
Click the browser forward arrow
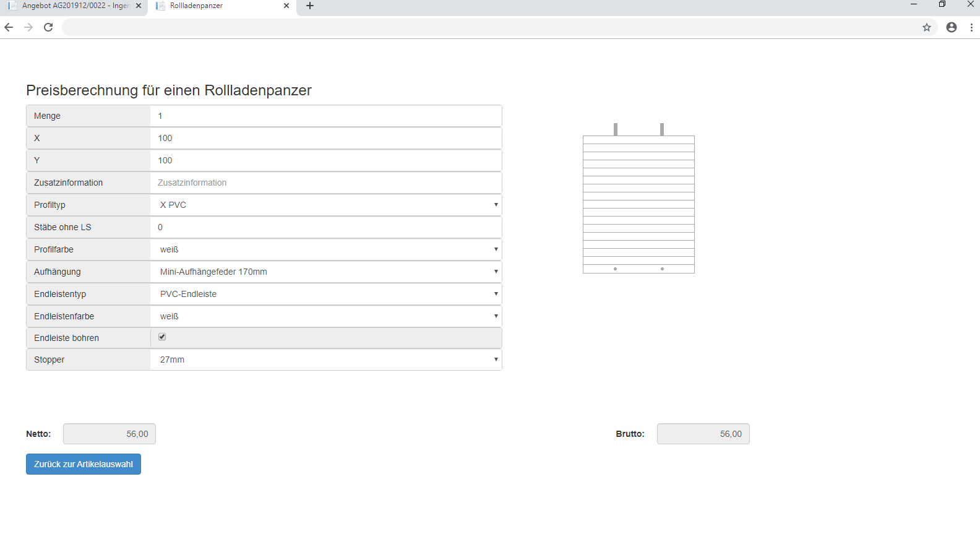(28, 27)
